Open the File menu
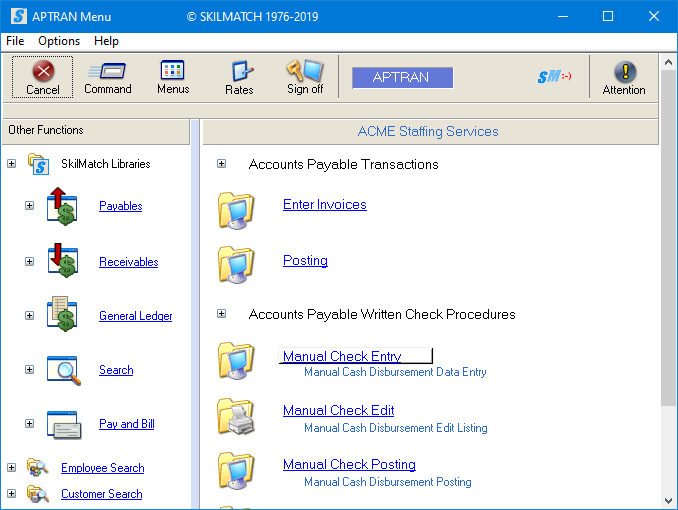Screen dimensions: 678x510 coord(15,41)
